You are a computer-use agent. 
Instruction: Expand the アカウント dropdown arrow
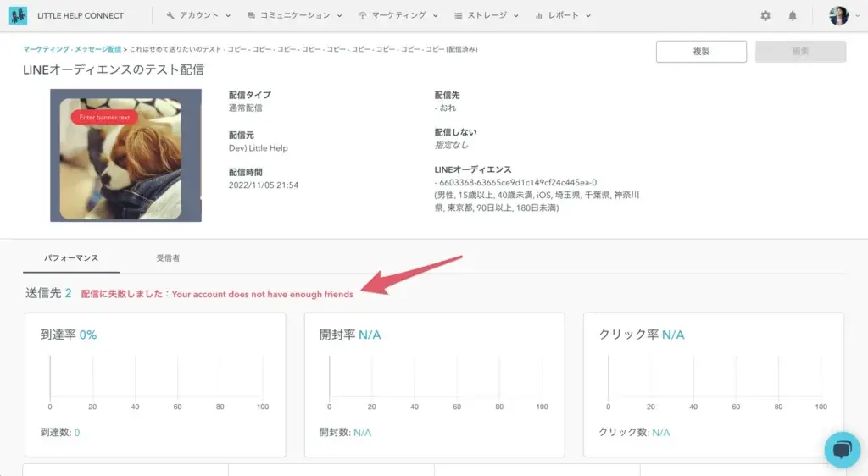click(x=226, y=16)
